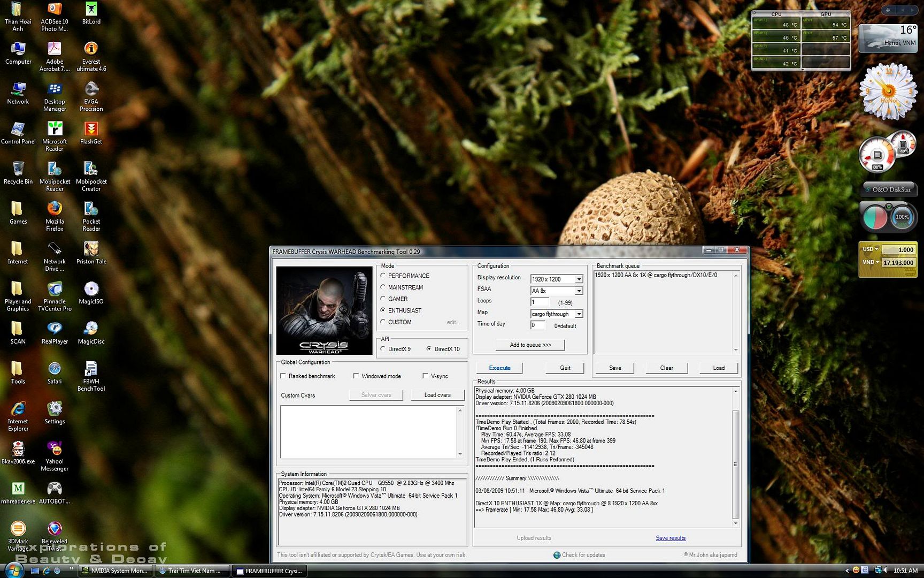Screen dimensions: 924x578
Task: Save the benchmark queue
Action: pos(615,368)
